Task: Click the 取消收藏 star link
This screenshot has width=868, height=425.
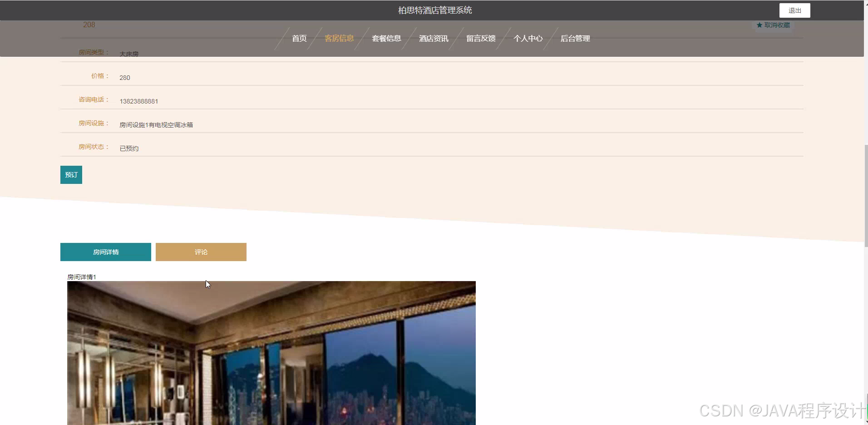Action: click(773, 25)
